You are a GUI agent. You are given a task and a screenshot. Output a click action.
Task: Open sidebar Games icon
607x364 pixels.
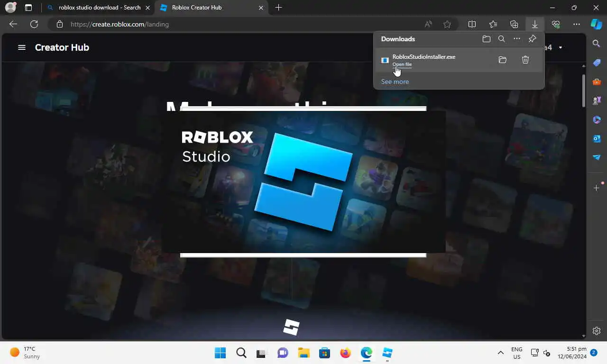(x=597, y=100)
